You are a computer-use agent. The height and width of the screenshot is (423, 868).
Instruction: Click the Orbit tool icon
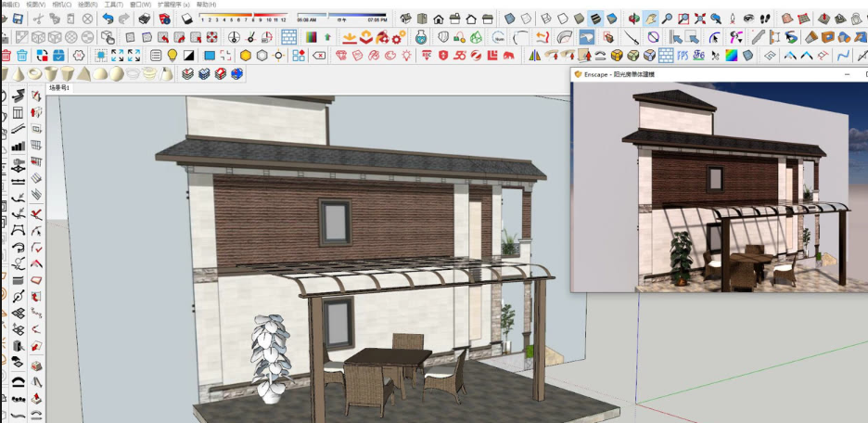[x=634, y=19]
